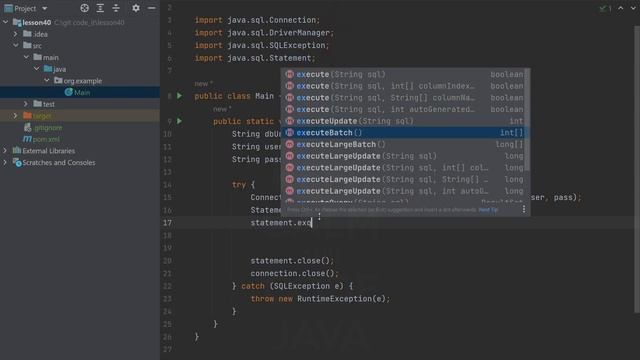640x360 pixels.
Task: Click on statement.close(); line
Action: coord(292,260)
